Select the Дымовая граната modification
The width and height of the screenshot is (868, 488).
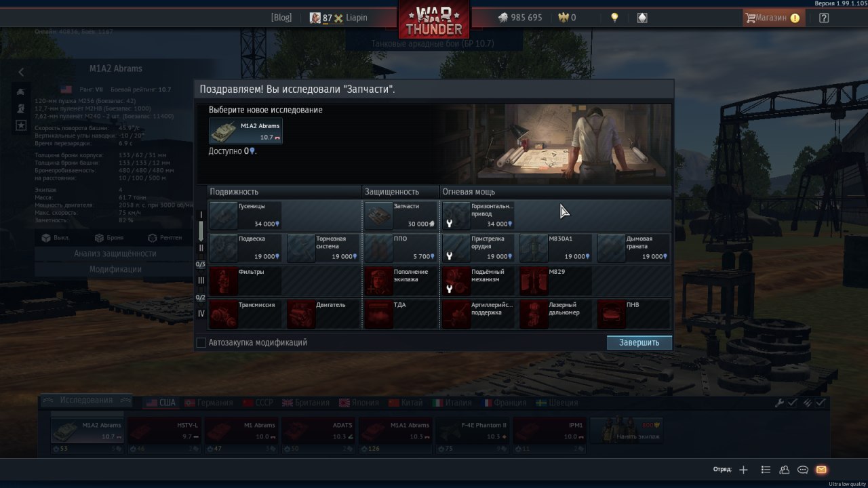tap(633, 248)
